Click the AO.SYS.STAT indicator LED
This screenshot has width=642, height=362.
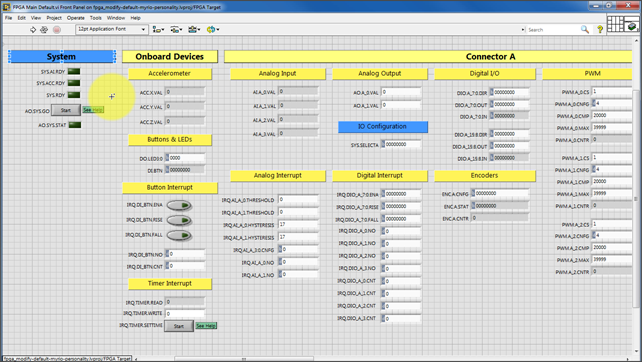(75, 125)
